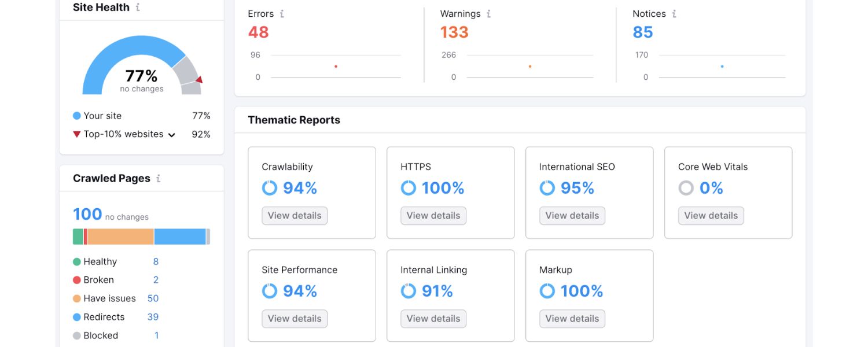Click the Redirects count 39

(153, 317)
